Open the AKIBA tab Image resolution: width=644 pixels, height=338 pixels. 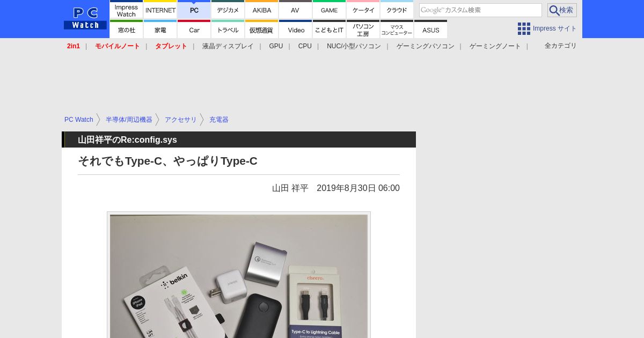click(262, 10)
